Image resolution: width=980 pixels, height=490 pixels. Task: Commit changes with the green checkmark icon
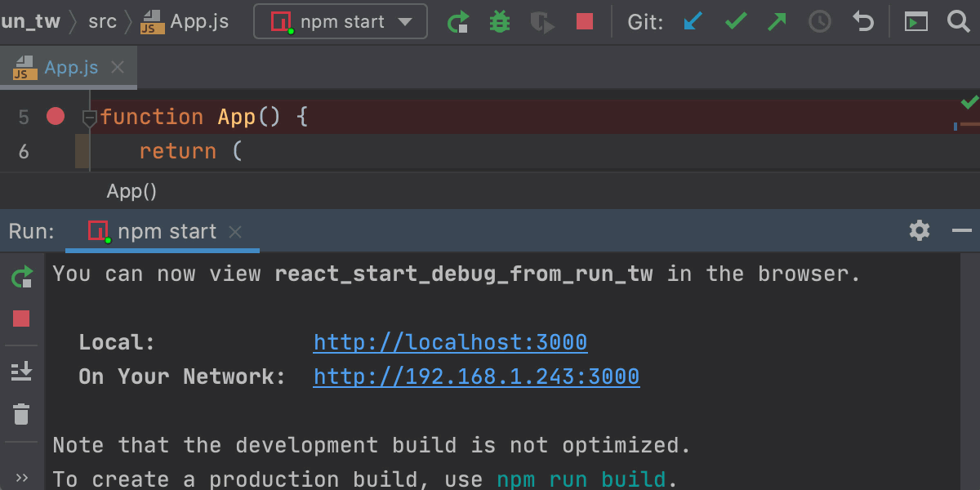735,22
